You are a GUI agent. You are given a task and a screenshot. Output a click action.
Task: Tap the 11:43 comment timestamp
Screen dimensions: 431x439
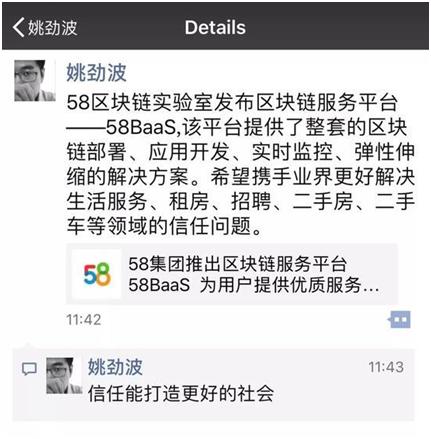click(x=386, y=367)
